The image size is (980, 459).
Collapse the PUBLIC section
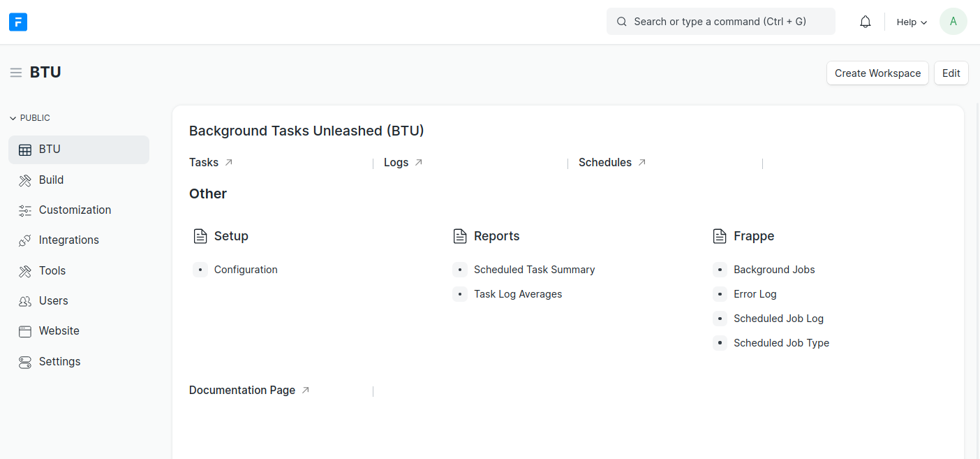[x=13, y=117]
